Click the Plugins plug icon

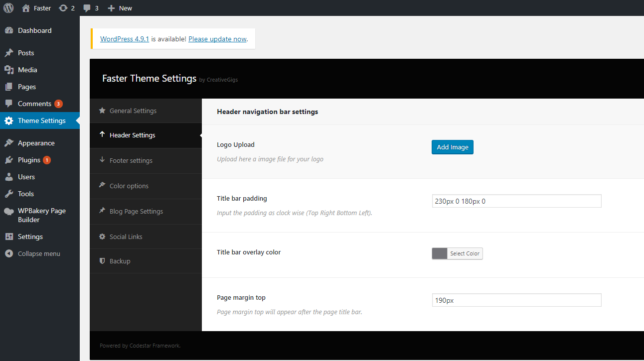9,160
